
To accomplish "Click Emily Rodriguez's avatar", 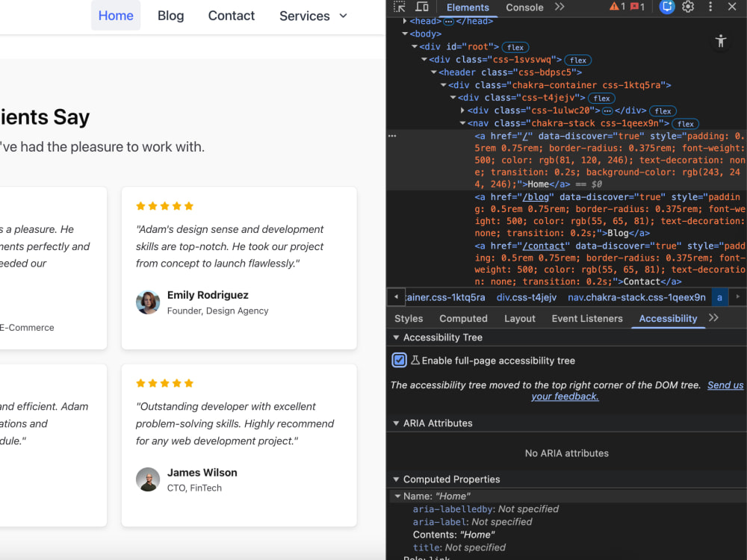I will coord(148,302).
